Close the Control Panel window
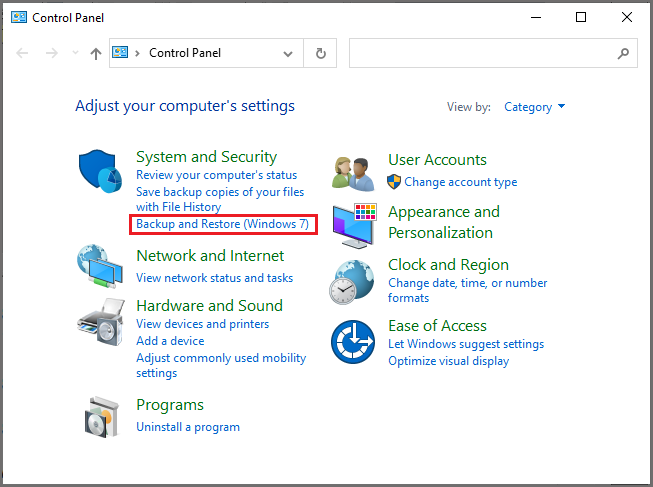This screenshot has height=487, width=653. point(627,17)
